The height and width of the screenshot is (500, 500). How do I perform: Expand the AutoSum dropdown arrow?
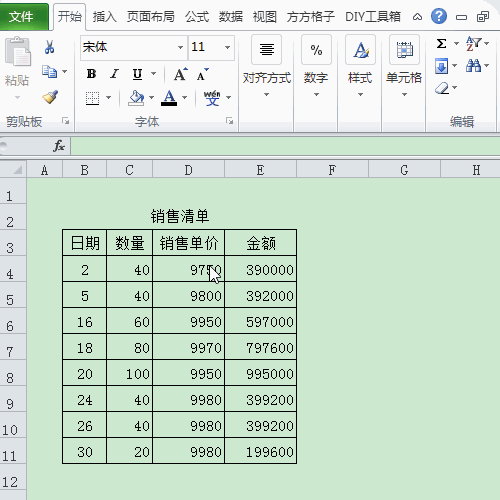point(456,43)
